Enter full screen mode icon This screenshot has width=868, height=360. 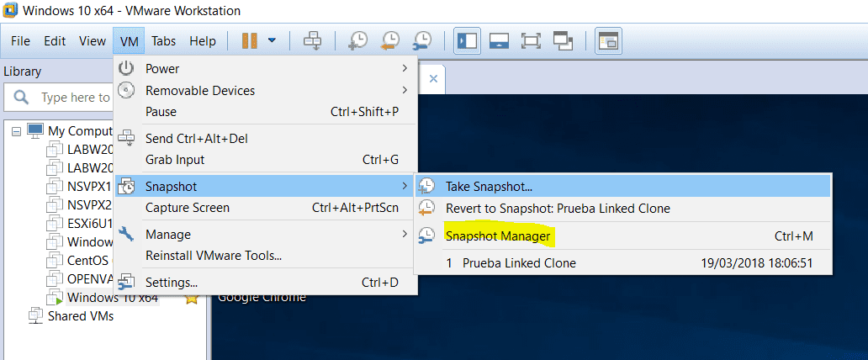(531, 40)
